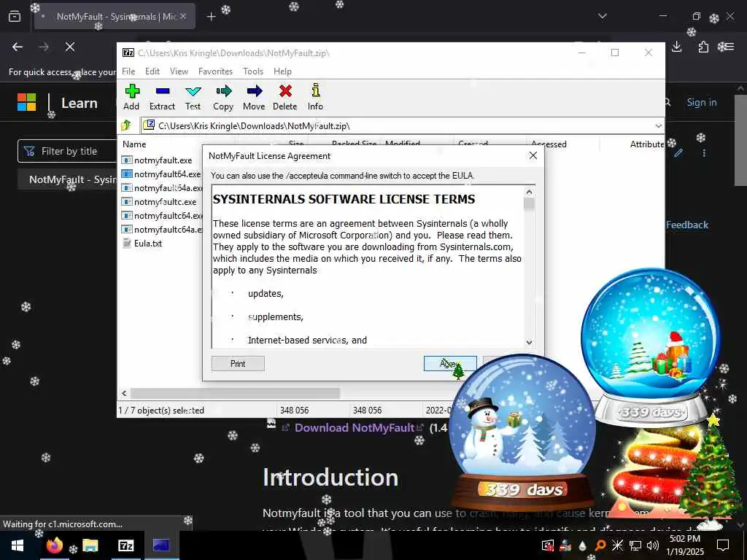Open the Edit menu in 7-Zip
747x560 pixels.
pos(152,71)
